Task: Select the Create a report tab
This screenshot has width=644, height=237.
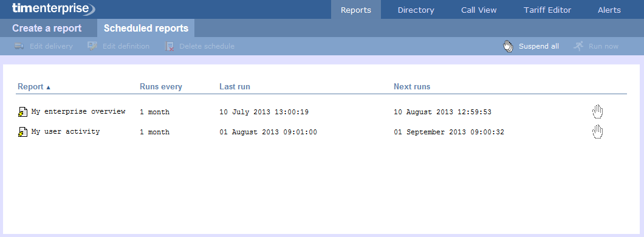Action: pos(47,29)
